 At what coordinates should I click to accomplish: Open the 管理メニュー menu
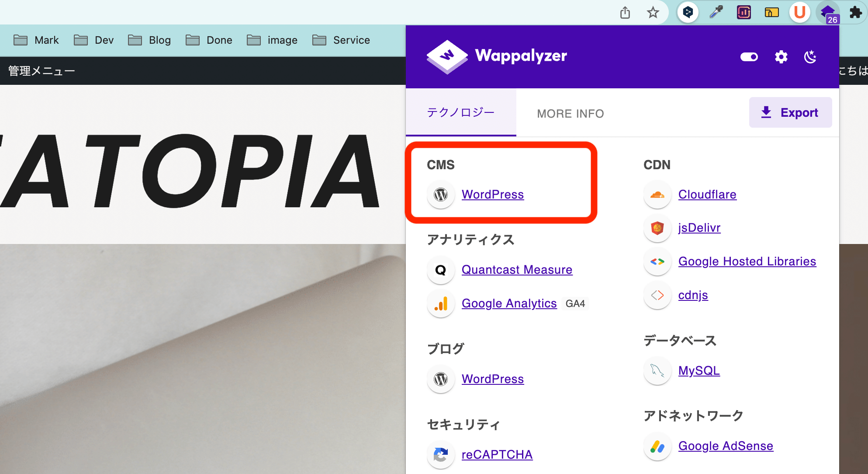click(x=41, y=70)
